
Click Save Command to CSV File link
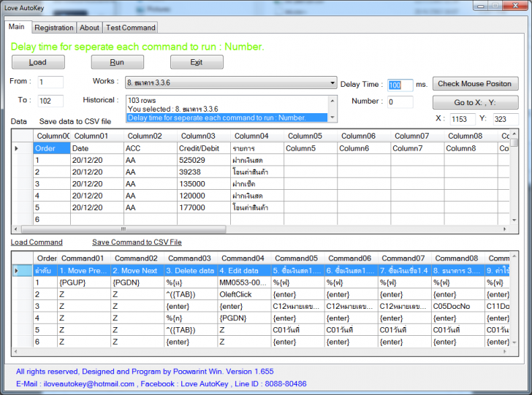click(x=137, y=242)
